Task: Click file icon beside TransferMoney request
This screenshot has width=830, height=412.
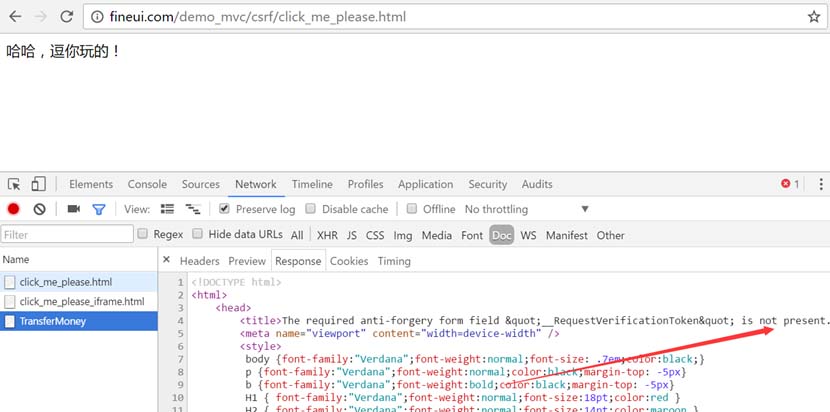Action: (10, 321)
